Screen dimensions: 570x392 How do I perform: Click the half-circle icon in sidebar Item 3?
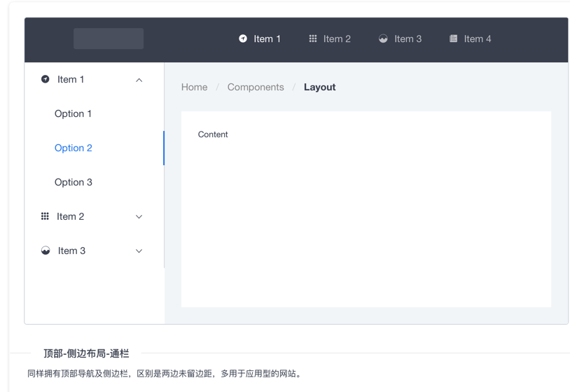click(46, 251)
